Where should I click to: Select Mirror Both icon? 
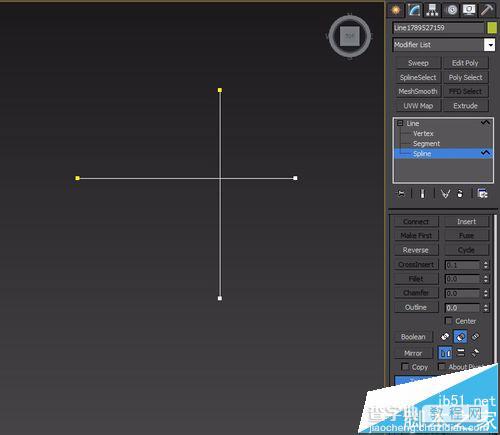click(x=476, y=353)
